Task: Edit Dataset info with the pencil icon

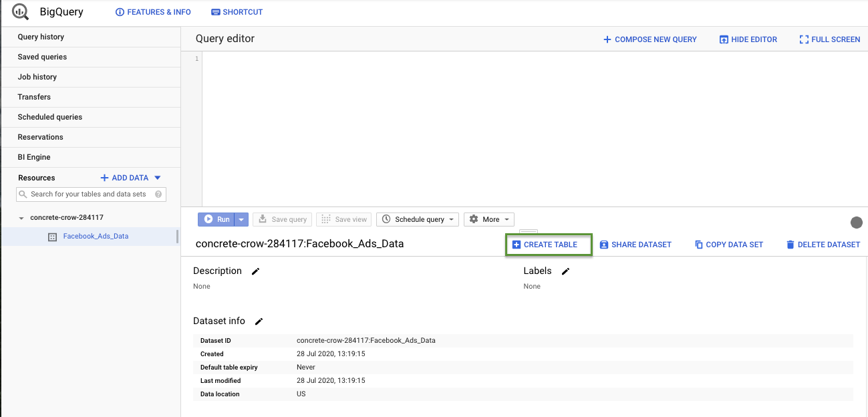Action: click(259, 321)
